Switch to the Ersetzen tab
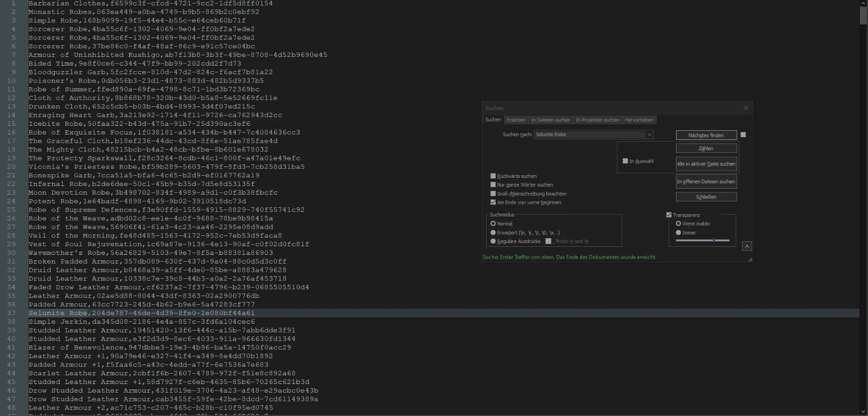Image resolution: width=868 pixels, height=416 pixels. pos(516,120)
